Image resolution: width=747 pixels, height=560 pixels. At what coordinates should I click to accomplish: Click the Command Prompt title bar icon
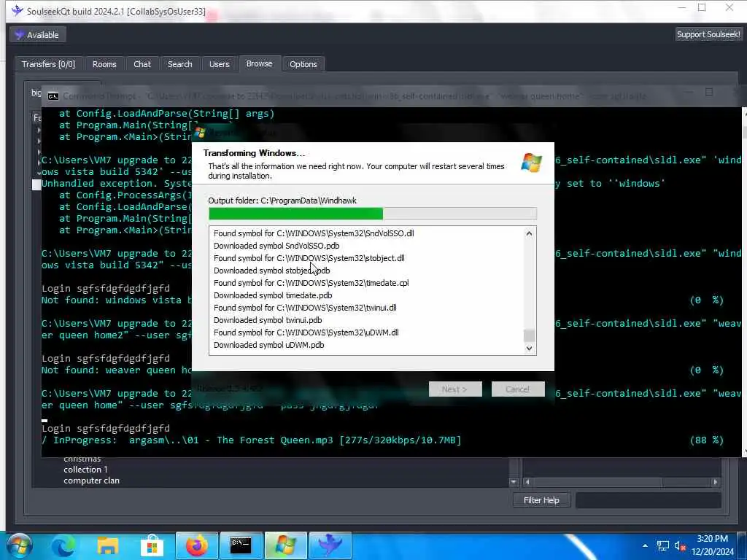[53, 96]
